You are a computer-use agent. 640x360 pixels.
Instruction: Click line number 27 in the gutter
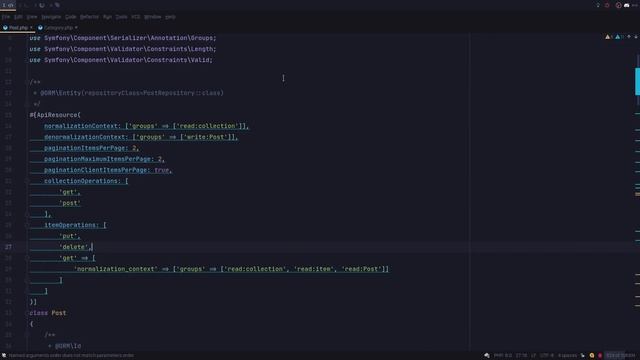point(8,247)
